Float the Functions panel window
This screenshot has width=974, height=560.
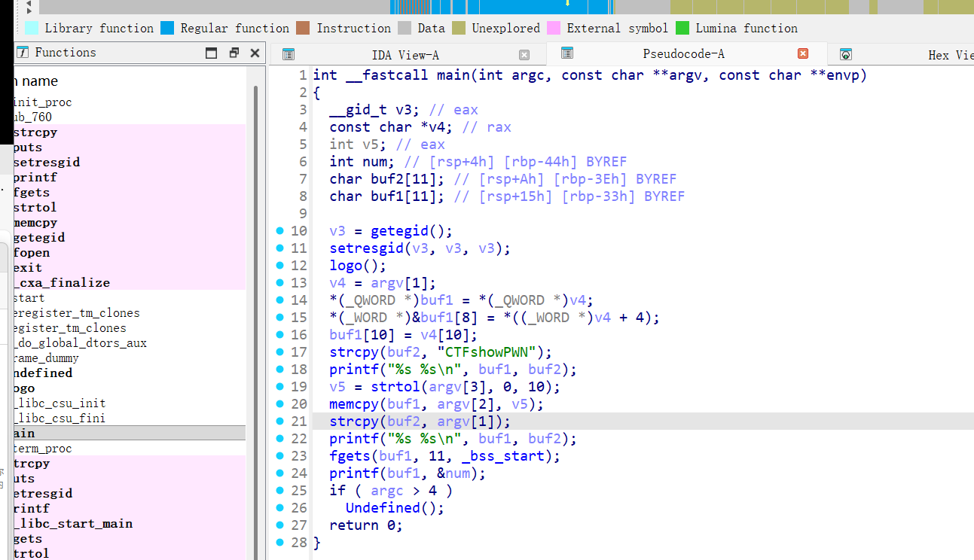pos(234,53)
